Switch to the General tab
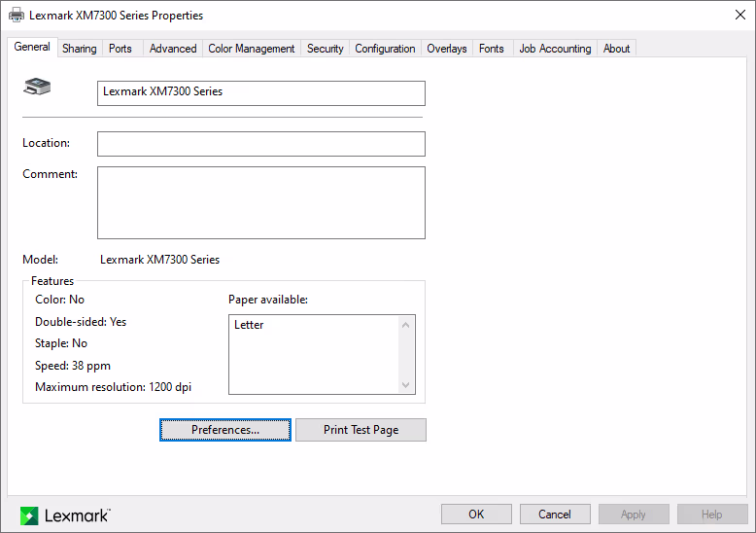Image resolution: width=756 pixels, height=533 pixels. click(x=32, y=47)
